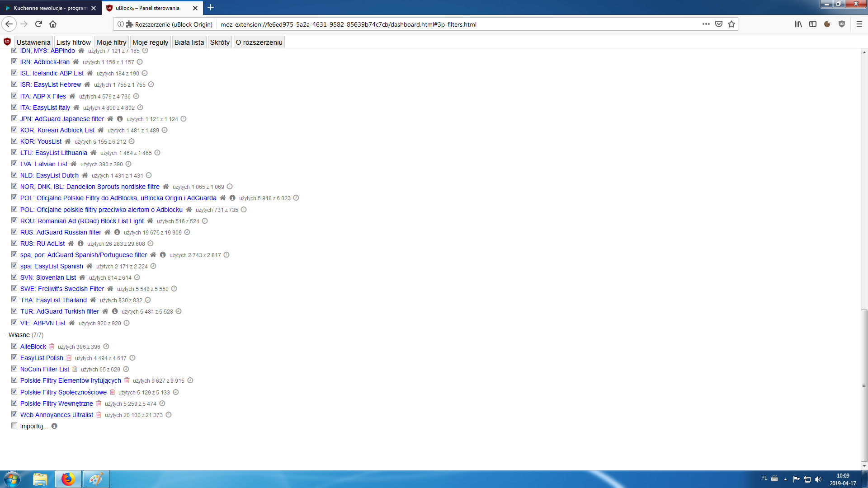Click the clock icon beside RUS: AdGuard Russian filter

(x=187, y=232)
